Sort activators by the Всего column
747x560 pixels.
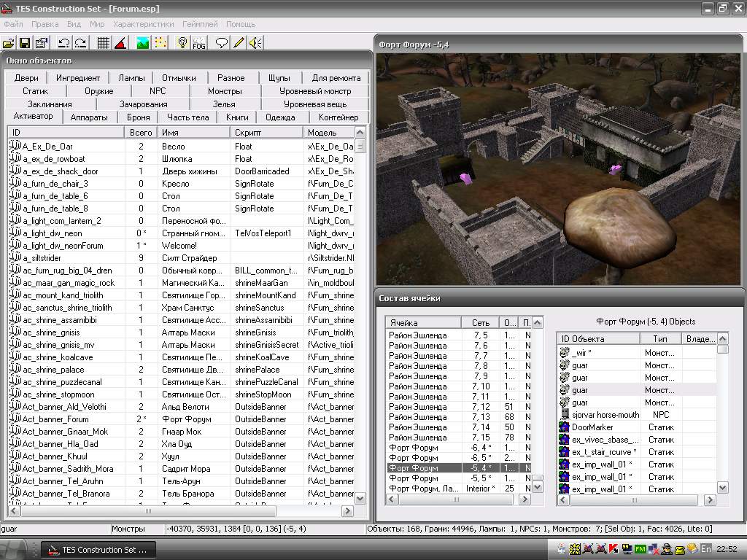click(x=141, y=133)
